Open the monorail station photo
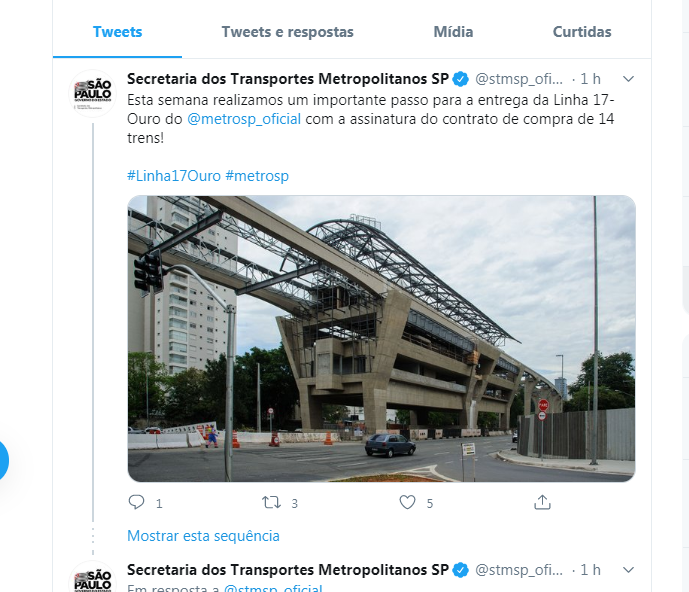This screenshot has width=689, height=592. coord(381,338)
